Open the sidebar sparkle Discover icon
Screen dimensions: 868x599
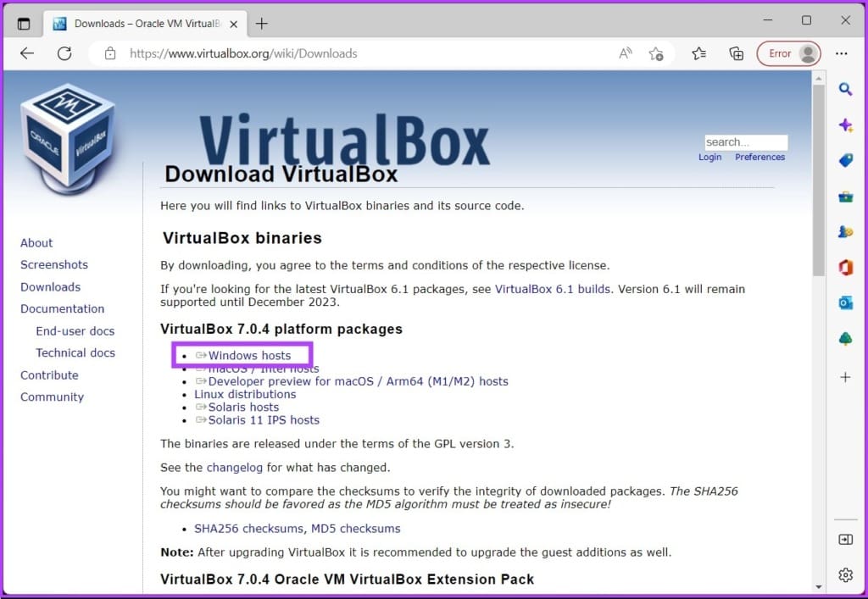tap(845, 125)
